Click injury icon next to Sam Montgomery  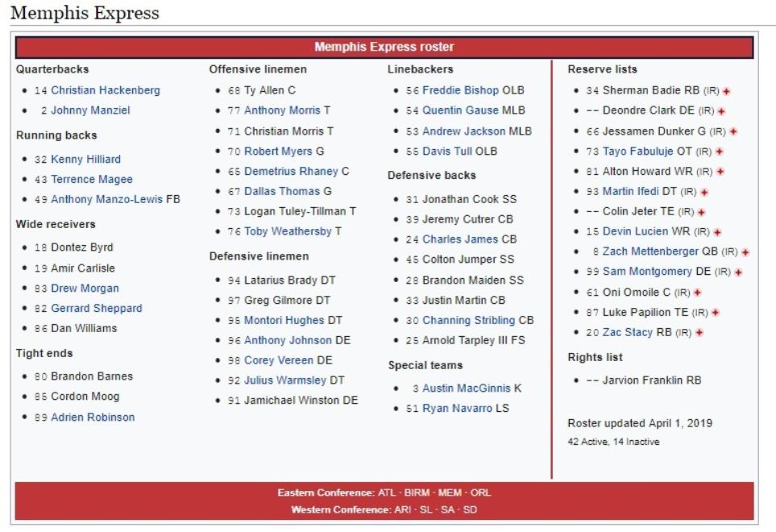[738, 272]
